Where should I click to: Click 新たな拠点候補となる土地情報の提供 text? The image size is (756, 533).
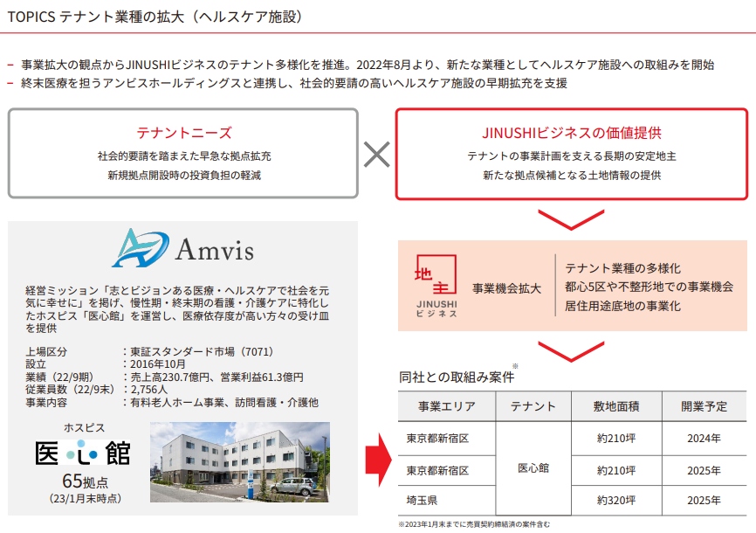point(572,176)
